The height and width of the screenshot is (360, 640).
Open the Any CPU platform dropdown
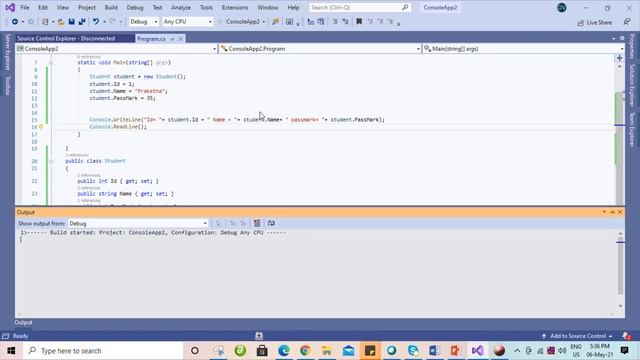(x=187, y=22)
